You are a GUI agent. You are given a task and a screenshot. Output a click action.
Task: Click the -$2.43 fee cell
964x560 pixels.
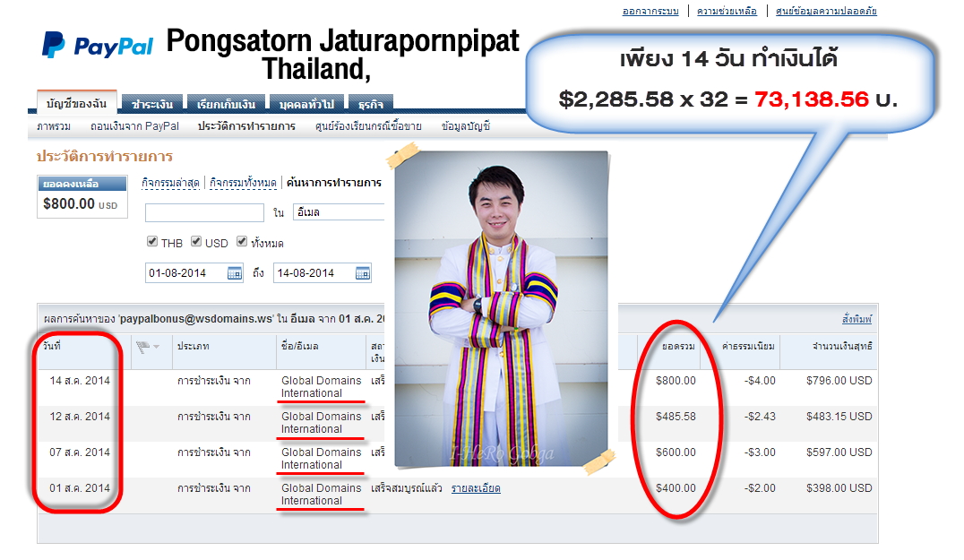(x=761, y=417)
